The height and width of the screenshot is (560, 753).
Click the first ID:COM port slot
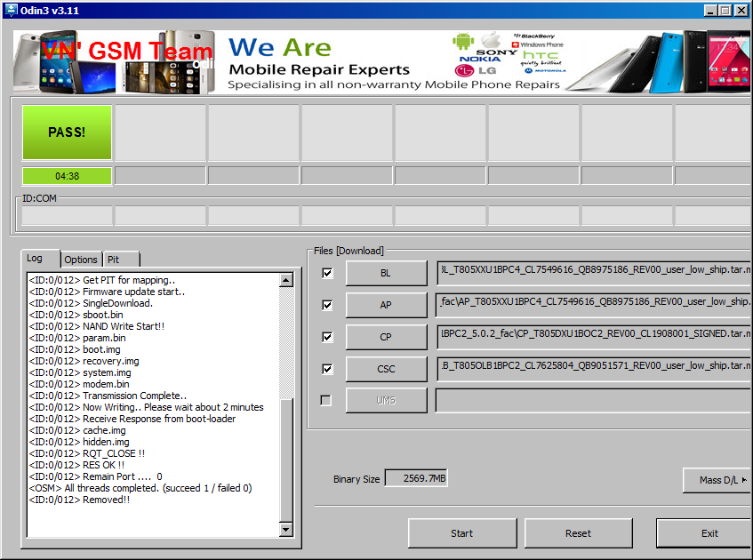pos(67,216)
